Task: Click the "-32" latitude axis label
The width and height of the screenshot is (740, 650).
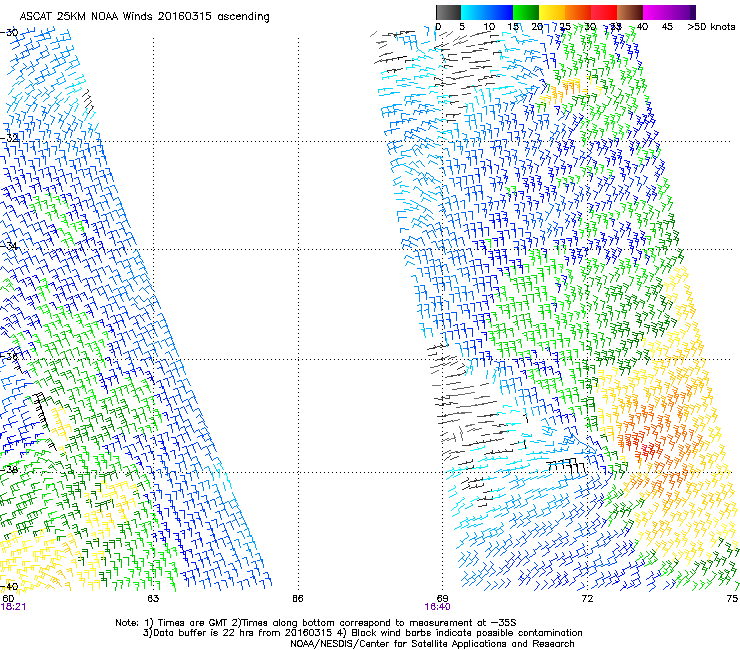Action: pos(9,138)
